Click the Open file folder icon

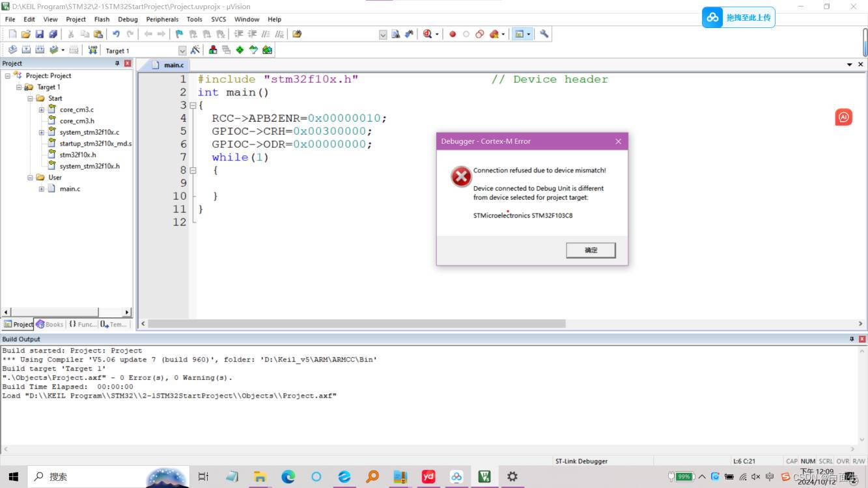click(26, 34)
